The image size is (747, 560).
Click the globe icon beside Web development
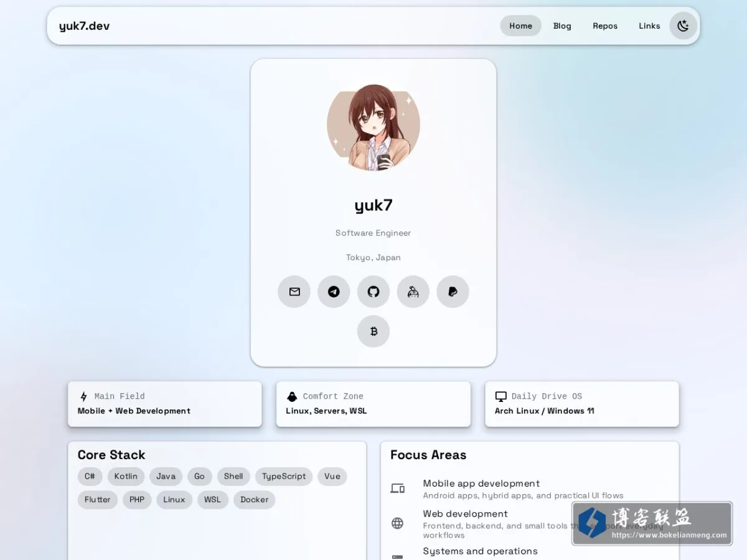pos(397,523)
